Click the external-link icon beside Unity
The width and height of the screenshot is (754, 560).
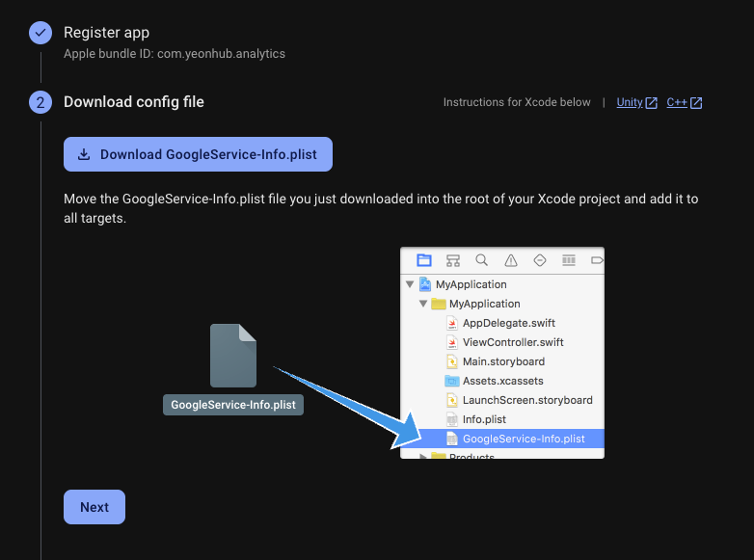pos(651,103)
